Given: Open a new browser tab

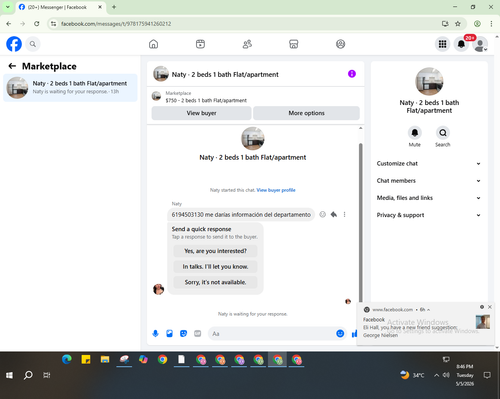Looking at the screenshot, I should tap(114, 7).
